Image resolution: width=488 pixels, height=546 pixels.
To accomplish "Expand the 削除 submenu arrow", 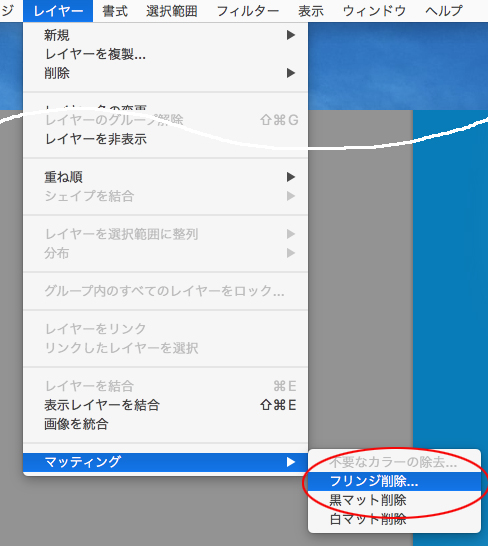I will tap(291, 73).
